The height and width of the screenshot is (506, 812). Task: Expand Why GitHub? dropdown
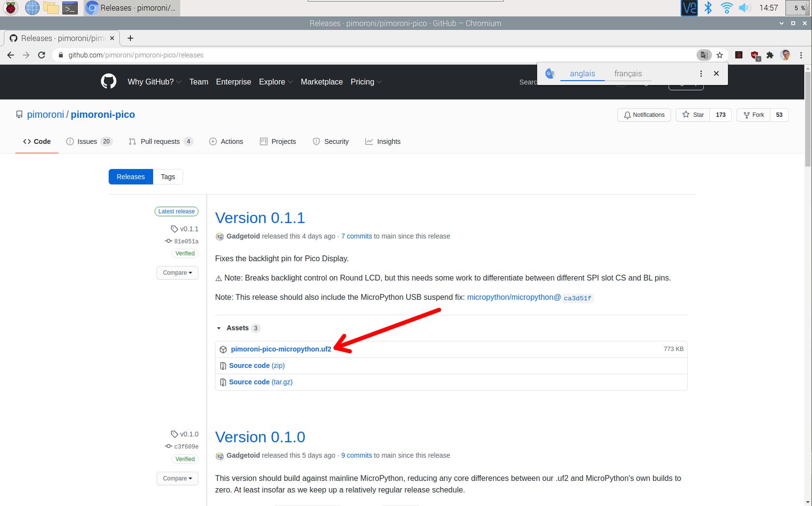[155, 82]
